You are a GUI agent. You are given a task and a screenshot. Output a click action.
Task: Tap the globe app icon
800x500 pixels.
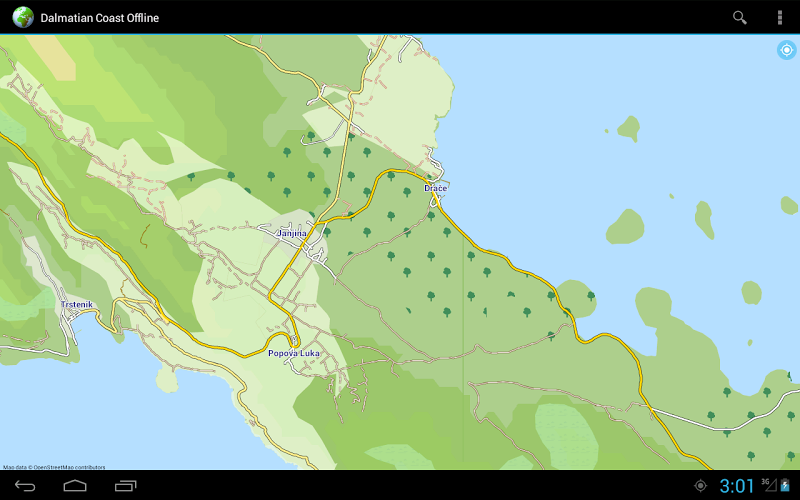[22, 17]
